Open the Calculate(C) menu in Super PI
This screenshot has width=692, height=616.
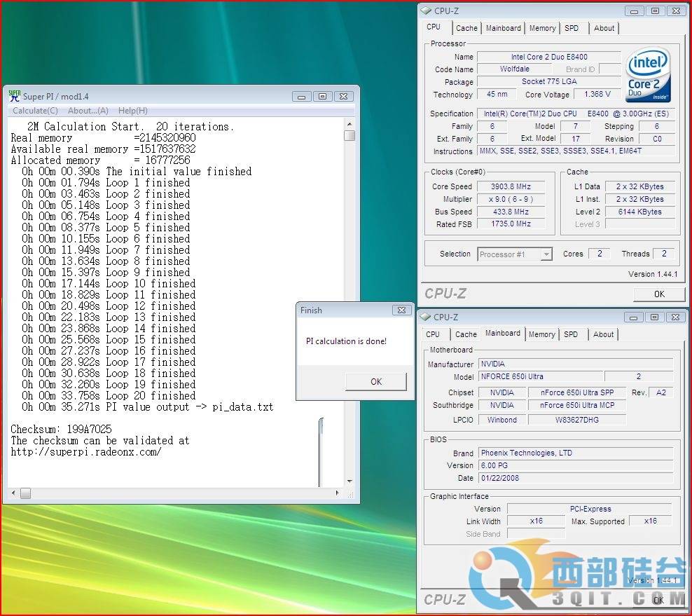(x=35, y=111)
